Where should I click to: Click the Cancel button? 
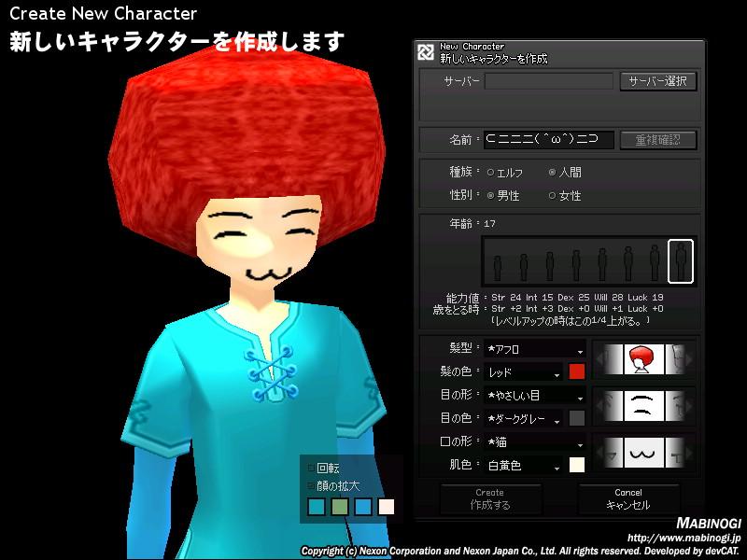click(628, 499)
